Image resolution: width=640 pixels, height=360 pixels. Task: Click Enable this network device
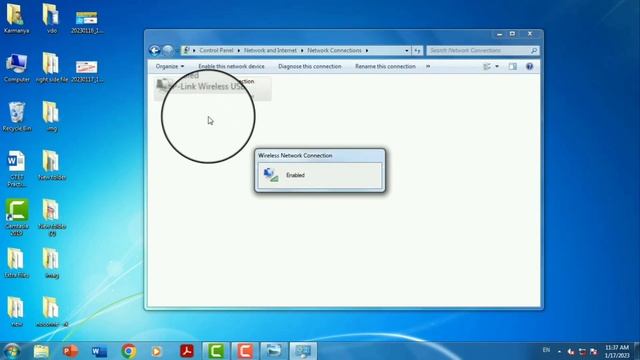[231, 66]
